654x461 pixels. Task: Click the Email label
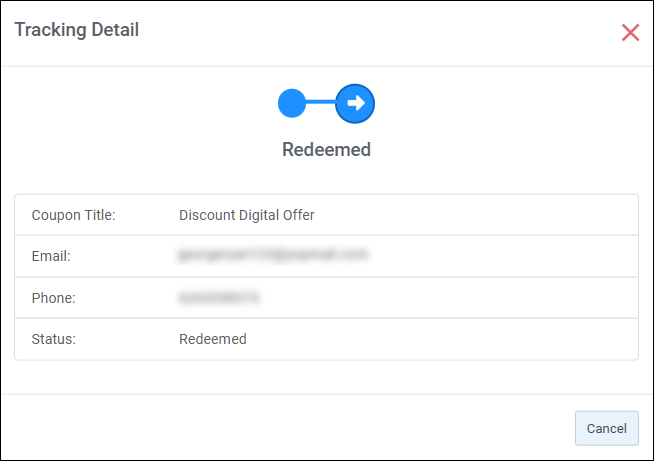click(51, 256)
